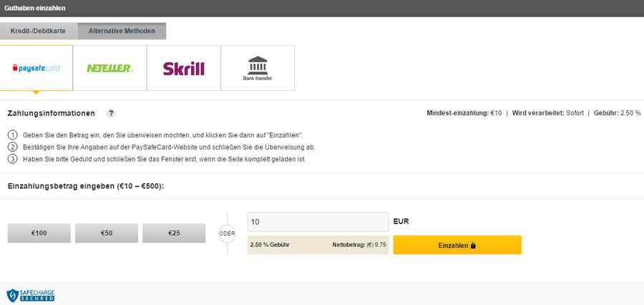Click the Zahlungsinformationen heading
The height and width of the screenshot is (305, 644).
pyautogui.click(x=52, y=113)
